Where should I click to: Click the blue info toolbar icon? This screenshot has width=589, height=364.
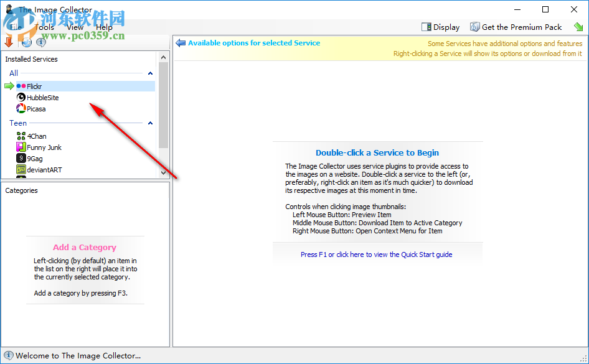[41, 42]
